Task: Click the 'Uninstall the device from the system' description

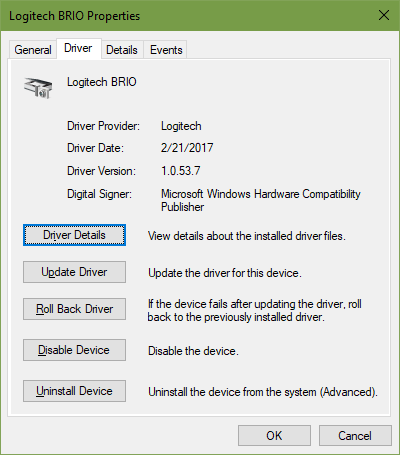Action: coord(263,392)
